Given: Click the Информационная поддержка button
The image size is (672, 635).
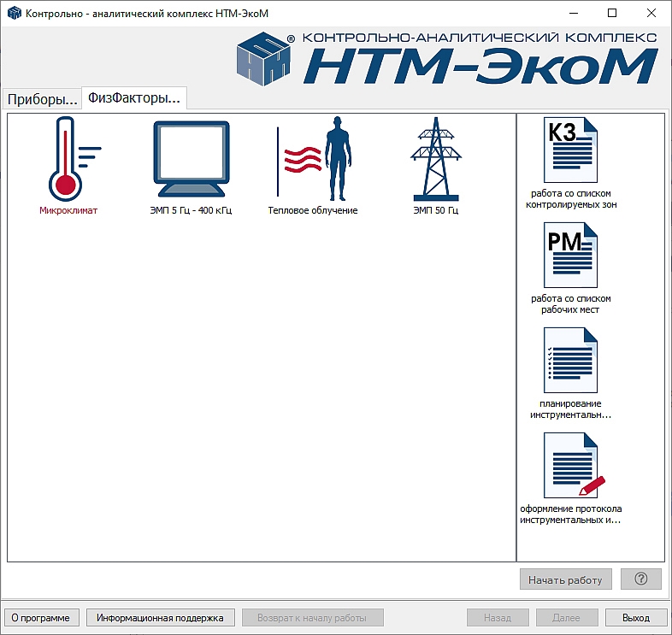Looking at the screenshot, I should click(x=160, y=617).
